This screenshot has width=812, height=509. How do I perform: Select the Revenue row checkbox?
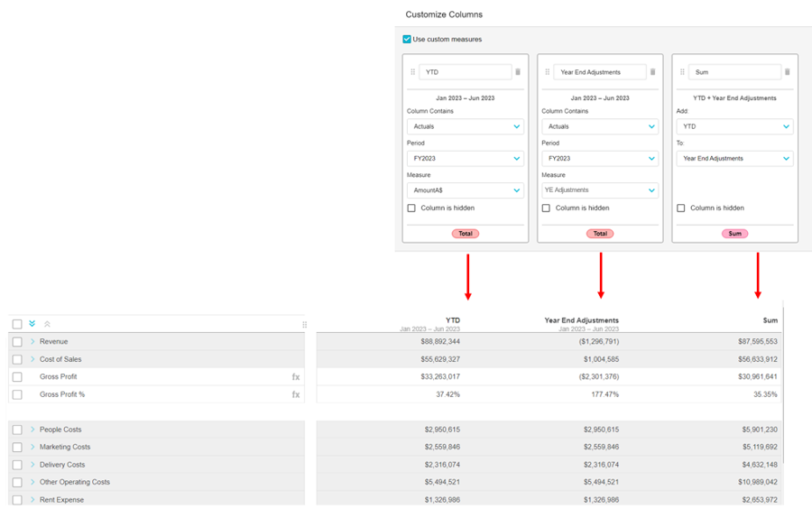pyautogui.click(x=17, y=342)
